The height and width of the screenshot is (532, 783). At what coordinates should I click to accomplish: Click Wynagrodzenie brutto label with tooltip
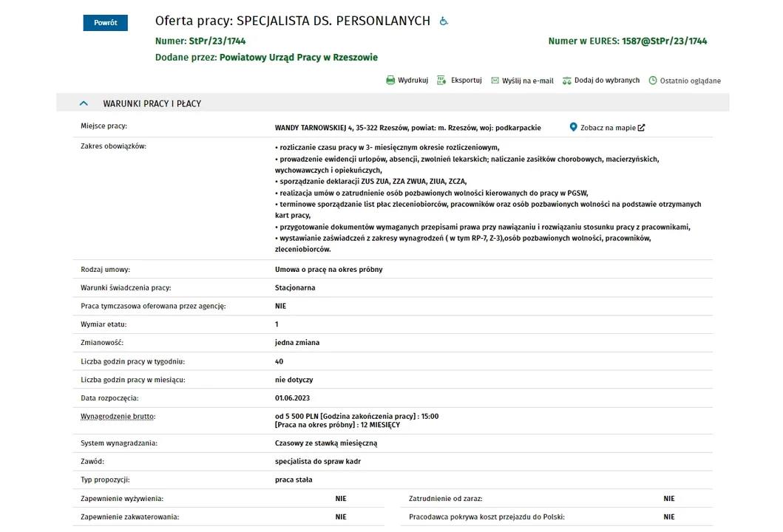(118, 416)
